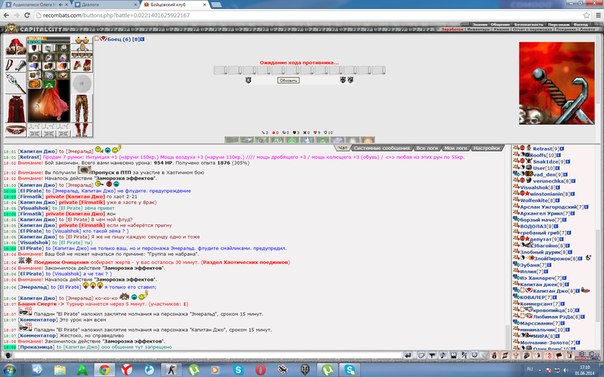Select Любимая Рэда[8] in player list
Viewport: 604px width, 377px height.
point(557,317)
